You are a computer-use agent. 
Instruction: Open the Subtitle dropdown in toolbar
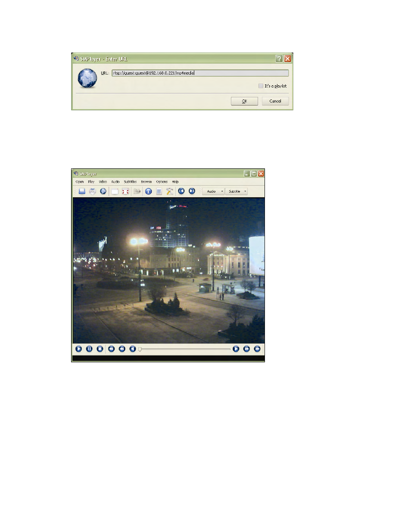(237, 191)
